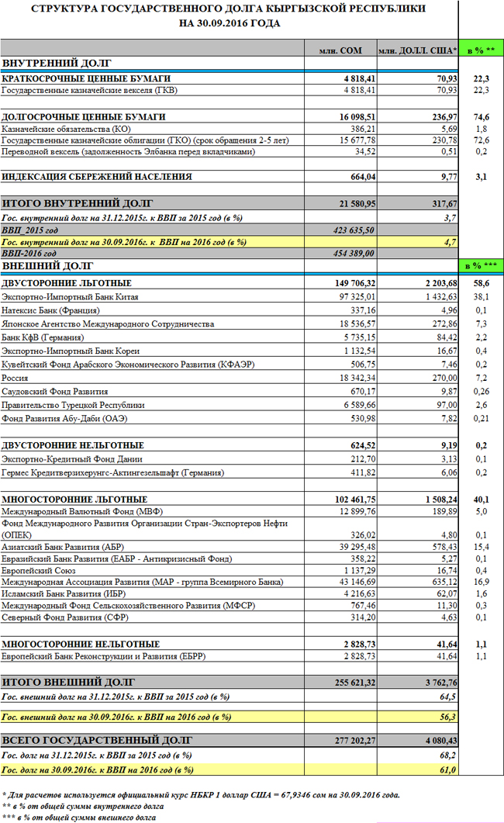Screen dimensions: 504x823
Task: Click the value 317,67
Action: click(444, 204)
